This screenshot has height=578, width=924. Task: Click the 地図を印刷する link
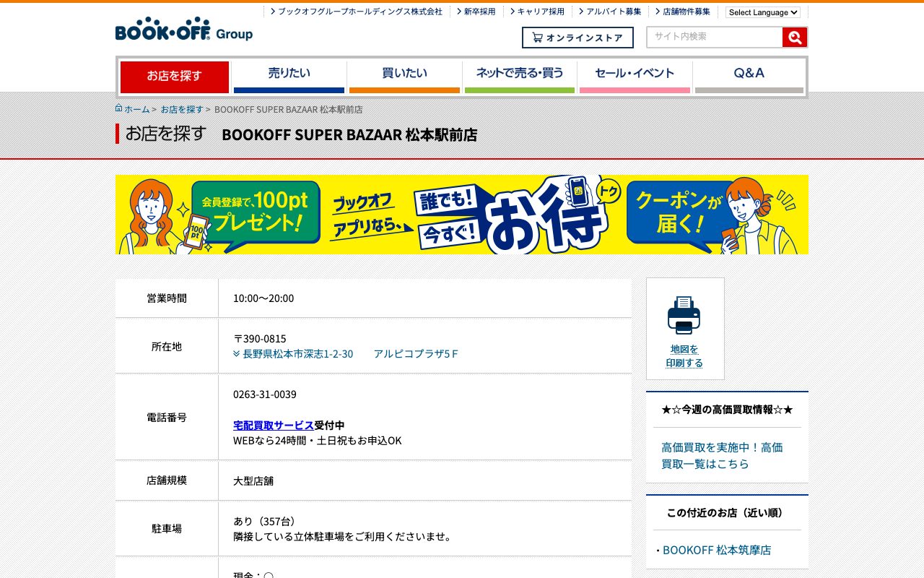684,356
